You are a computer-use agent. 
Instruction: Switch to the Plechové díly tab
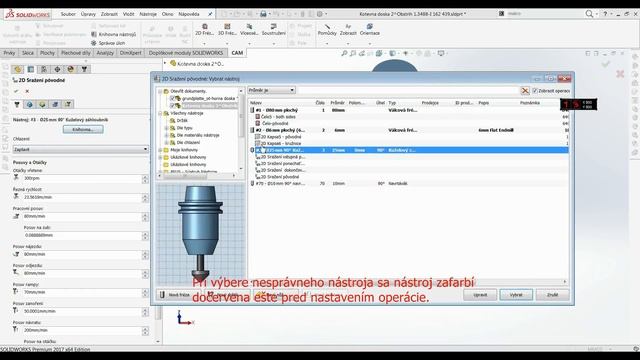[76, 53]
